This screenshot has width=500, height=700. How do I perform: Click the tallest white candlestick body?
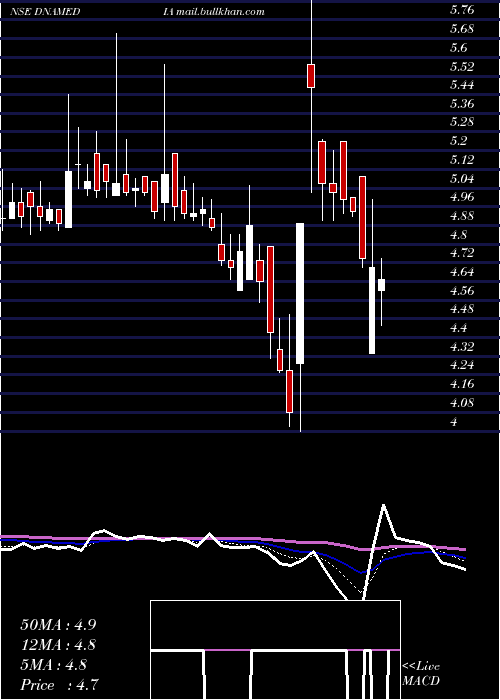(300, 293)
